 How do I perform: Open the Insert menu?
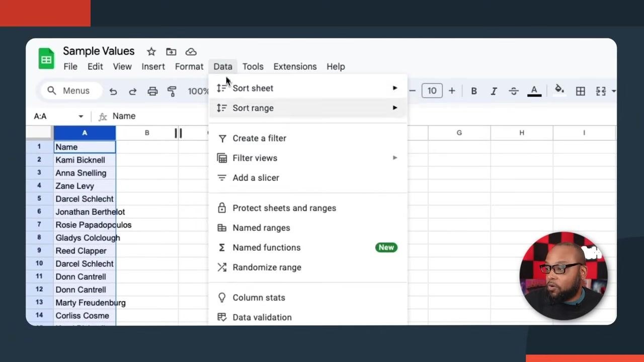pyautogui.click(x=153, y=66)
